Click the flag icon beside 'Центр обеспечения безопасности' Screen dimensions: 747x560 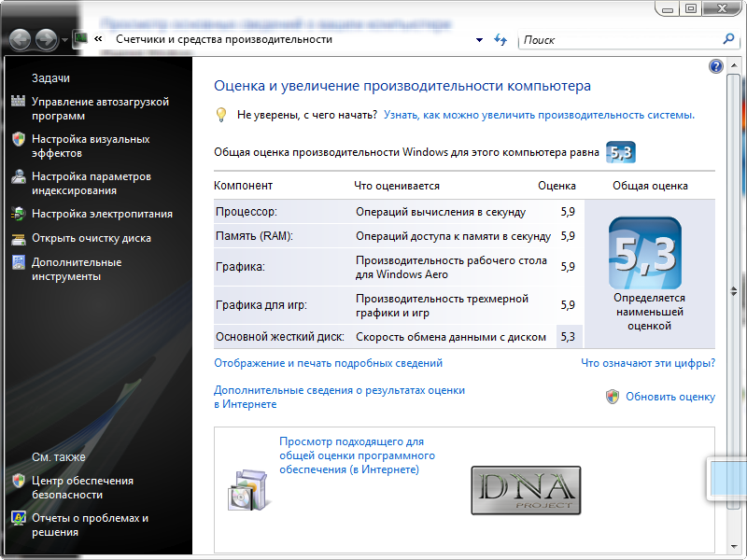pos(18,481)
